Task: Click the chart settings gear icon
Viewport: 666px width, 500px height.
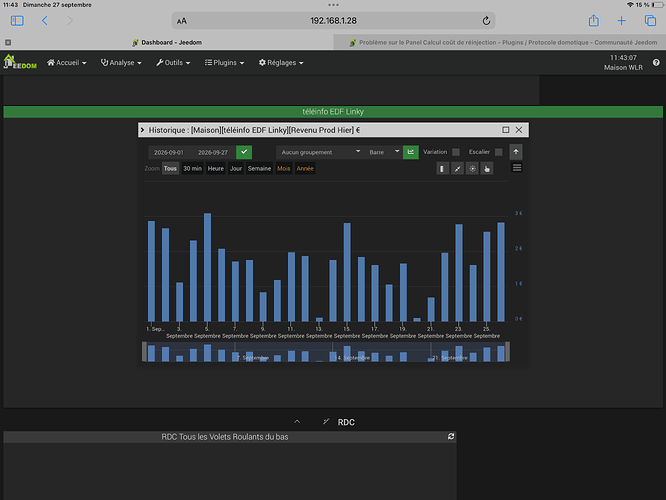Action: (x=472, y=169)
